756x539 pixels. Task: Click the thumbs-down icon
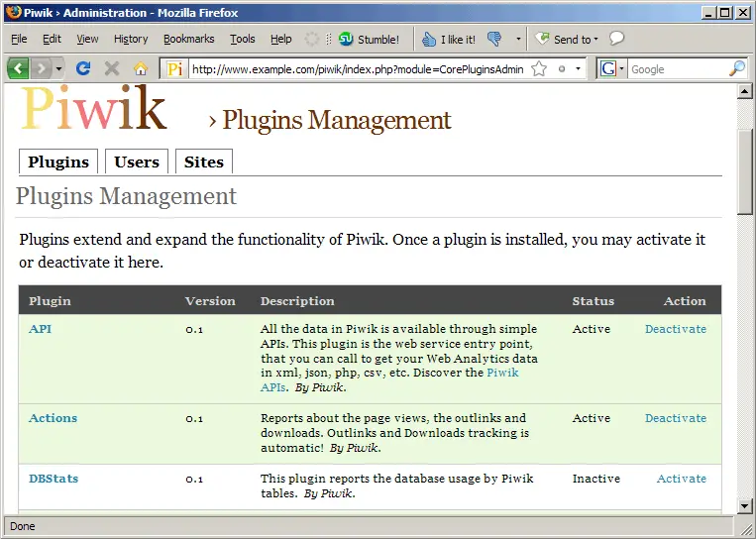(494, 39)
